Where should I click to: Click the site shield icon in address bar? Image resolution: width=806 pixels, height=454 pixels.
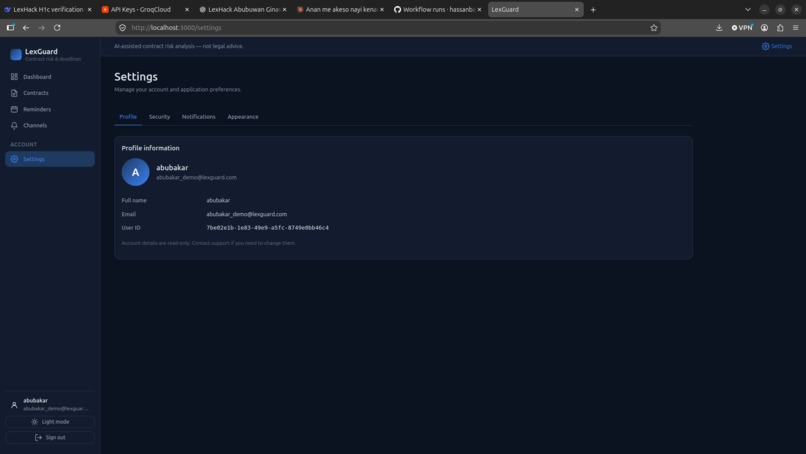[122, 28]
